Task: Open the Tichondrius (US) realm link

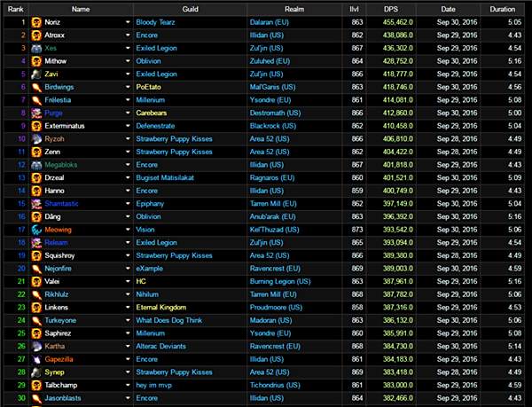Action: 275,386
